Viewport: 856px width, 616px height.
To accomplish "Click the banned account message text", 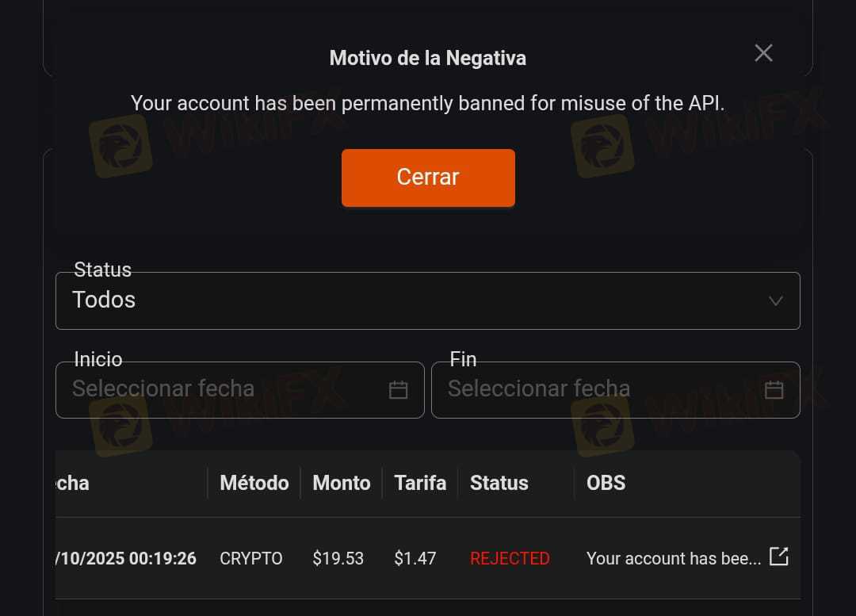I will tap(428, 103).
